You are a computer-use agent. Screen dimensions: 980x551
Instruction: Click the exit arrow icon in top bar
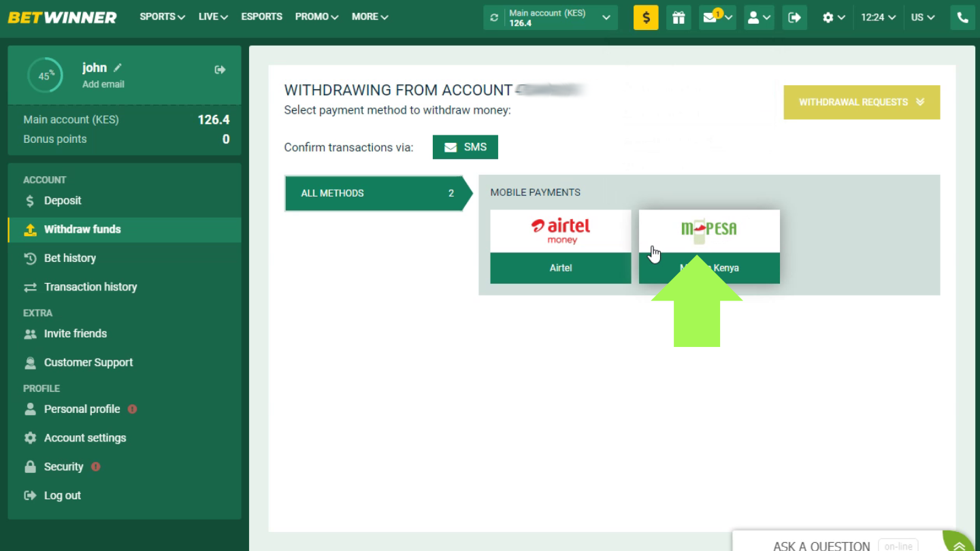794,18
